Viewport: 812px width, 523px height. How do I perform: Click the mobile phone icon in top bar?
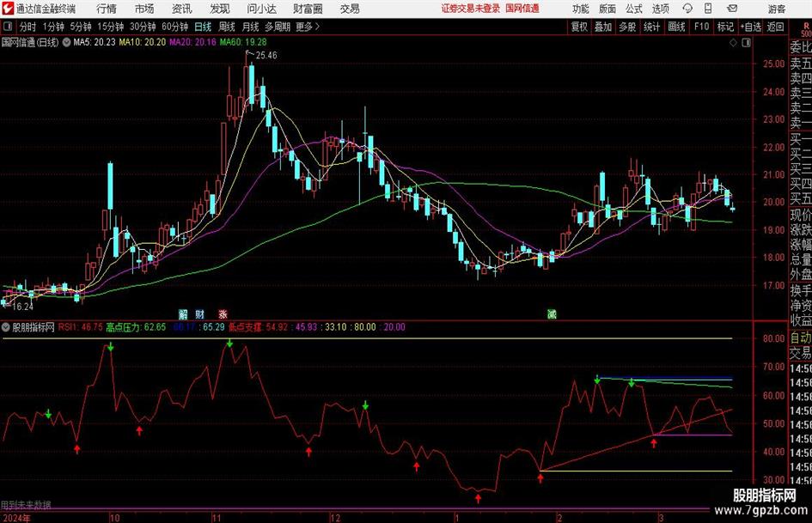pyautogui.click(x=708, y=9)
